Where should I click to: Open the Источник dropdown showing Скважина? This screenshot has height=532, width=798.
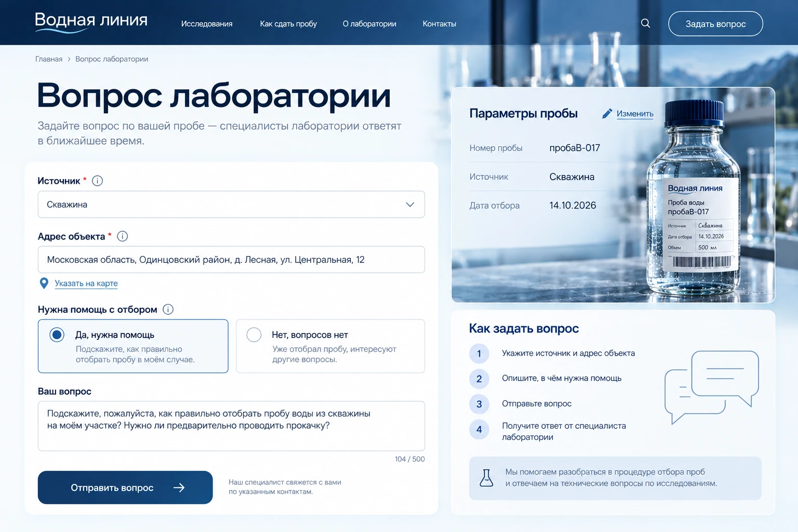click(231, 204)
